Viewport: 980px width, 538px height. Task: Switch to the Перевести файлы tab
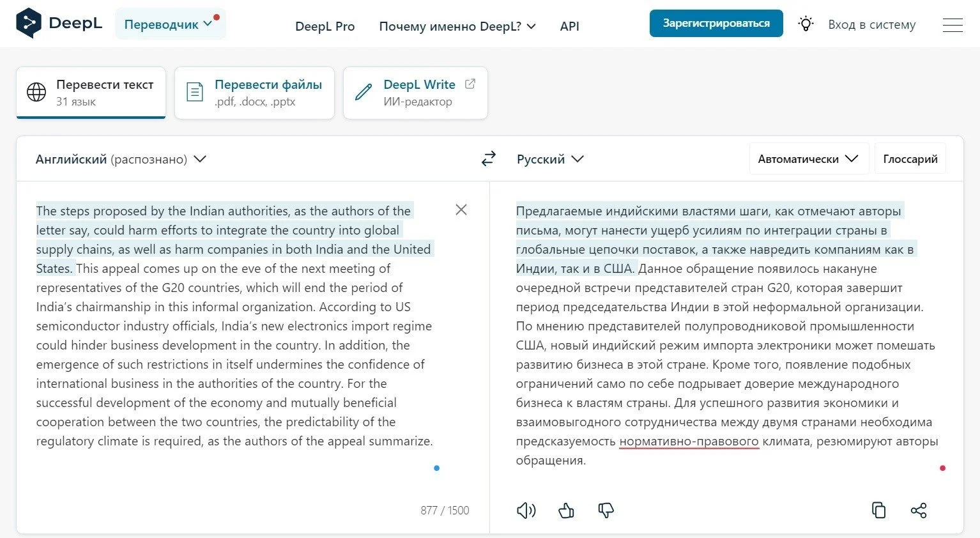pos(254,93)
